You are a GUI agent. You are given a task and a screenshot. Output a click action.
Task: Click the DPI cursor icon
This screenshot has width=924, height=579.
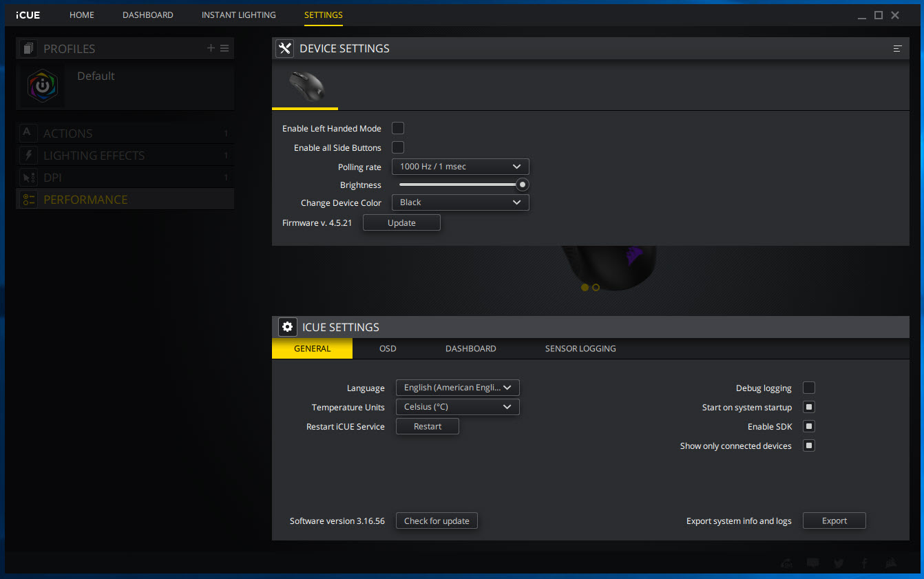(x=28, y=177)
